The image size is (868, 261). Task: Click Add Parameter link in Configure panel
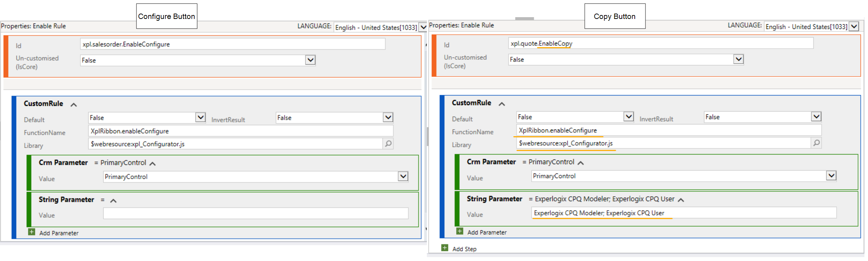tap(59, 233)
